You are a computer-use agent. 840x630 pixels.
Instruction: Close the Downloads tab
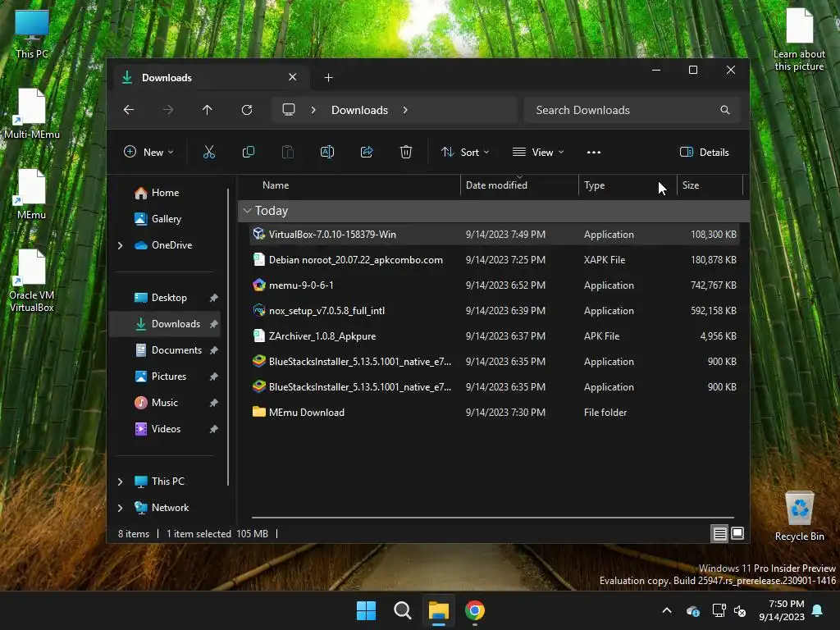[x=293, y=77]
